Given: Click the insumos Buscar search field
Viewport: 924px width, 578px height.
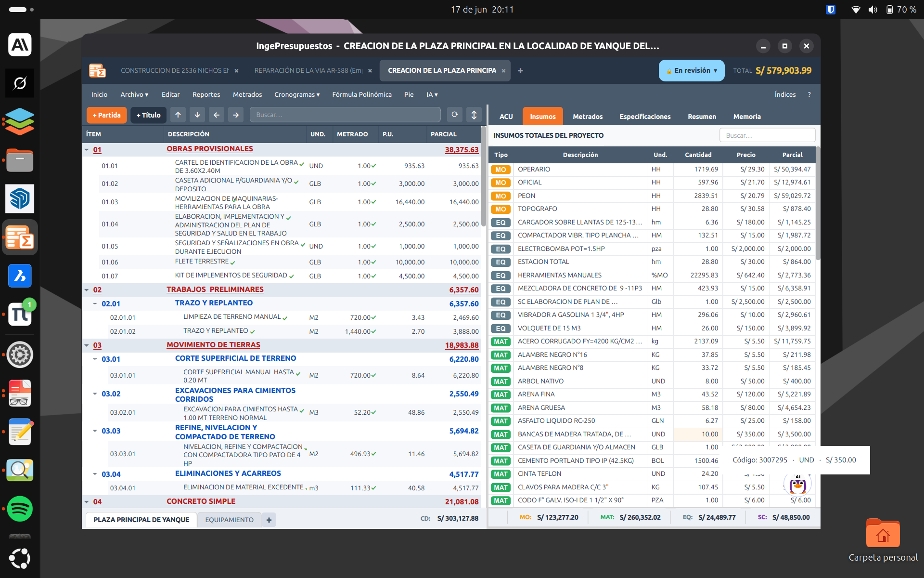Looking at the screenshot, I should 767,135.
